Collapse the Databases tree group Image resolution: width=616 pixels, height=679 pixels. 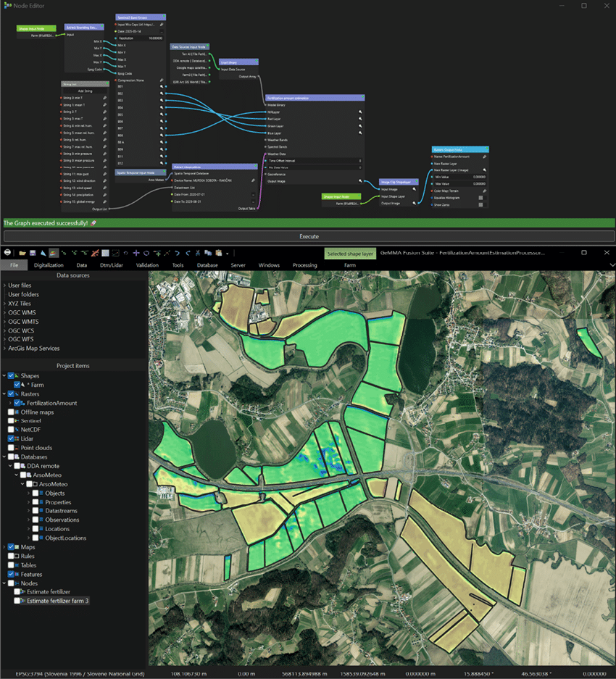click(x=4, y=457)
